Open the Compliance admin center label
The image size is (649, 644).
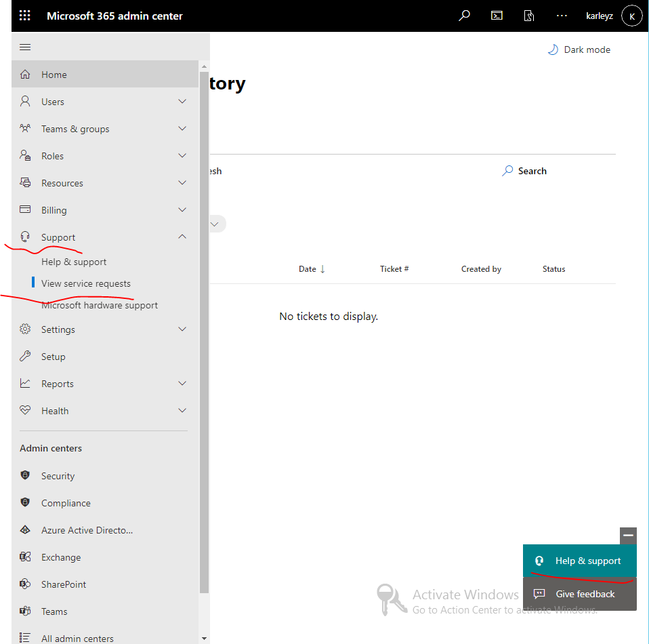[x=66, y=503]
